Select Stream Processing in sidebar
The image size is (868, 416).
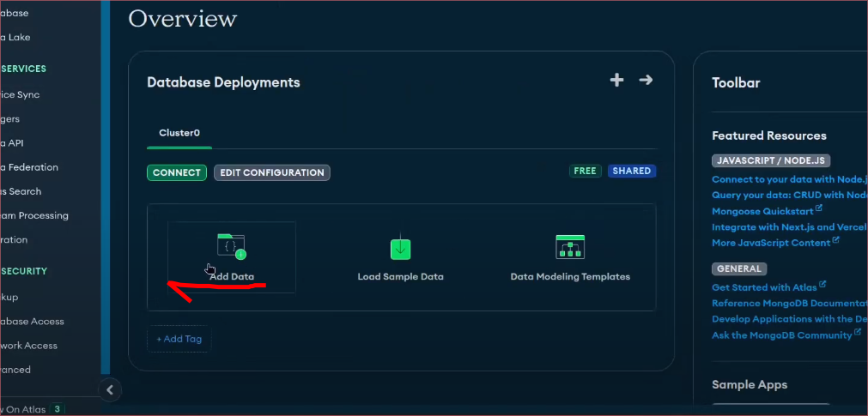coord(34,215)
